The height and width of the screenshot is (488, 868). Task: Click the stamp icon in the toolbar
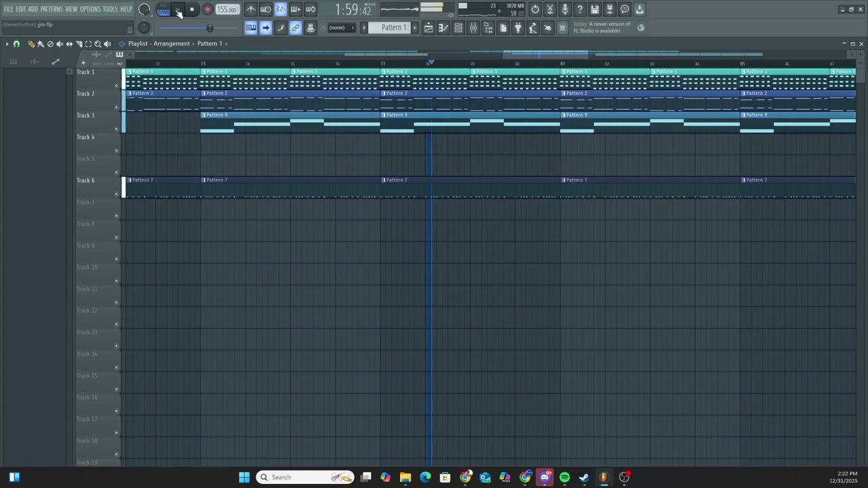coord(311,28)
